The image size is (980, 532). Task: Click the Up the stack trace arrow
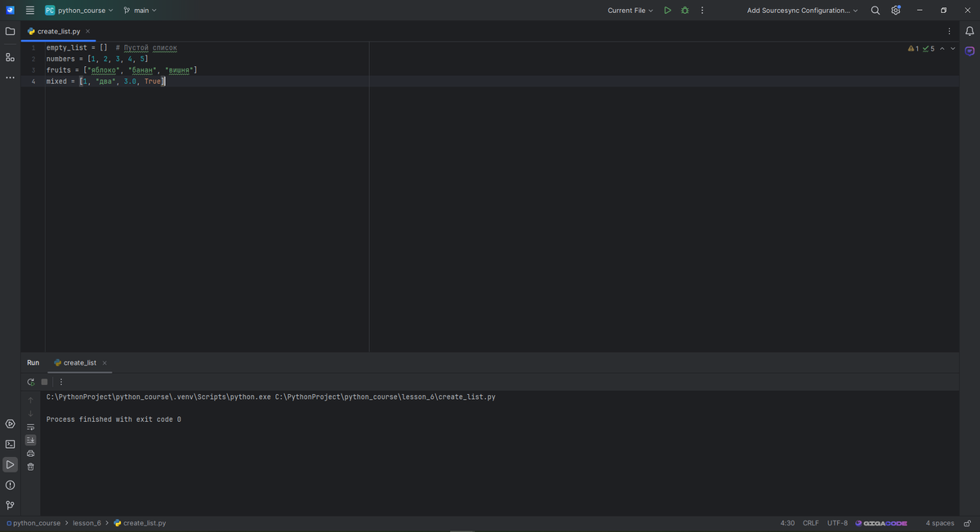30,401
